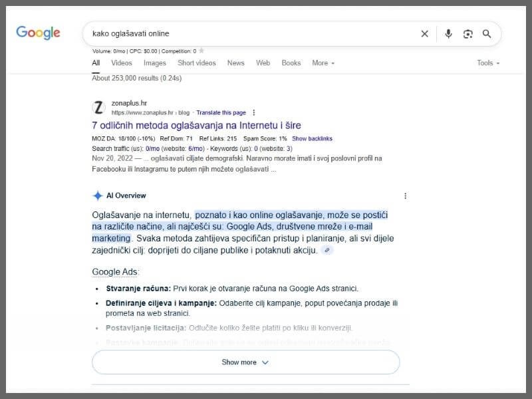The width and height of the screenshot is (532, 399).
Task: Switch to the News tab
Action: (x=236, y=63)
